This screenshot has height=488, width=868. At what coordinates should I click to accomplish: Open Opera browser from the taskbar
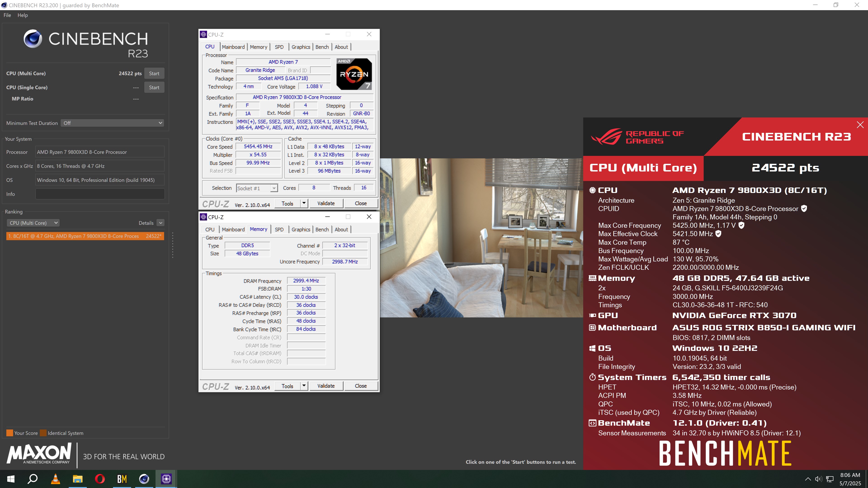point(100,479)
